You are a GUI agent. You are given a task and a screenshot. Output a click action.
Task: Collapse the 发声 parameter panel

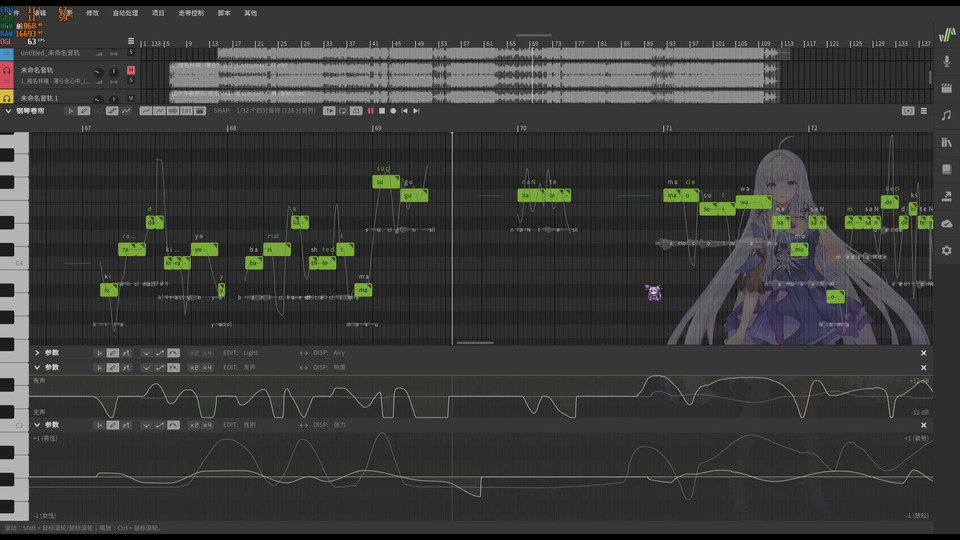(37, 367)
